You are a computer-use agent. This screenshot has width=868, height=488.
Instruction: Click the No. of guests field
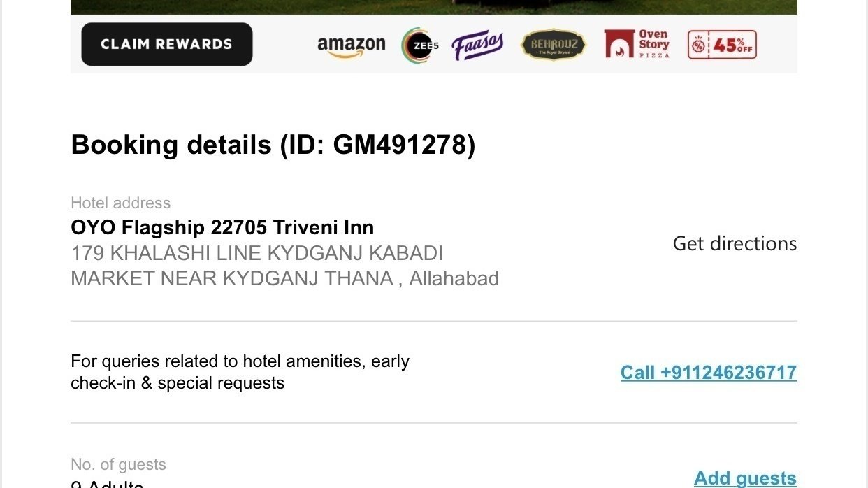pyautogui.click(x=117, y=464)
